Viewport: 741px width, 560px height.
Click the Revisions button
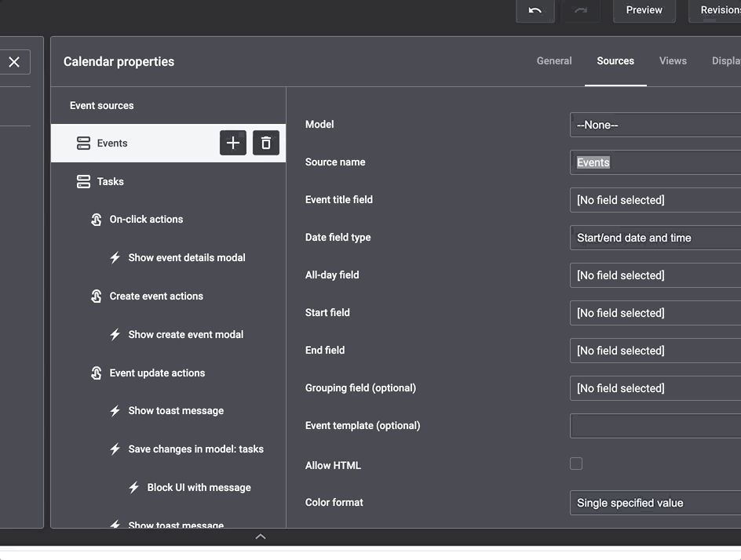click(x=717, y=10)
